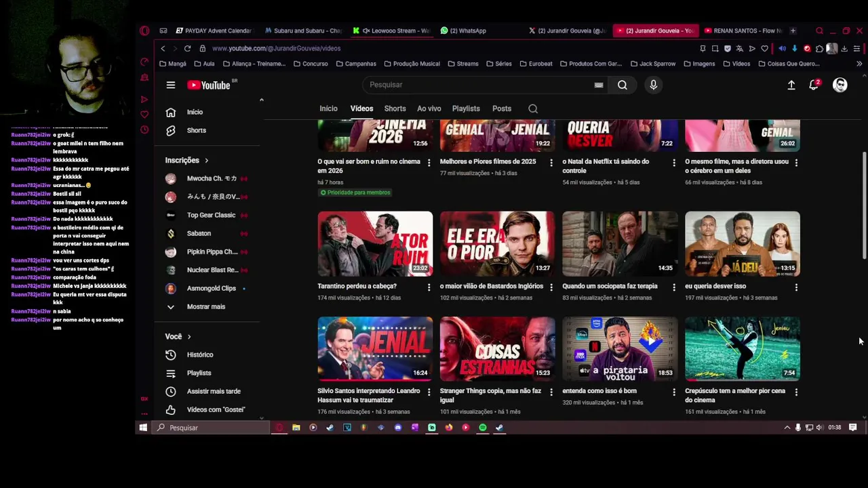The width and height of the screenshot is (868, 488).
Task: Switch to PAYDAY Advent Calendar browser tab
Action: point(214,30)
